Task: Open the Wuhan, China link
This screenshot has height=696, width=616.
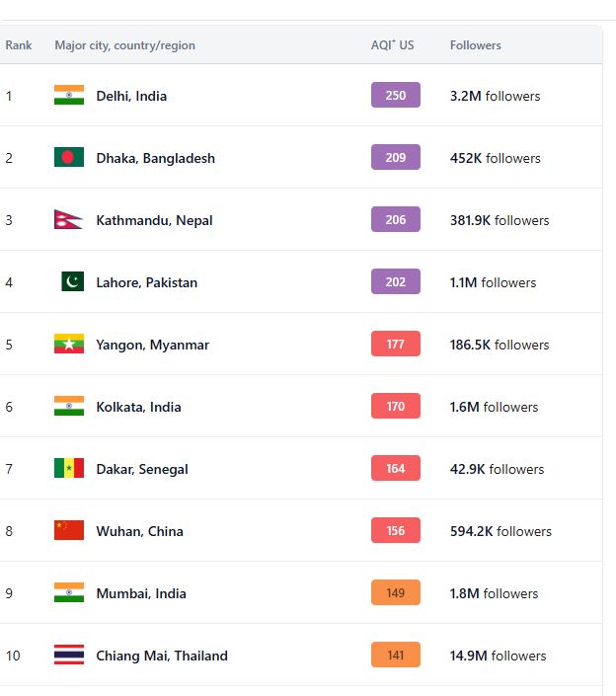Action: [139, 531]
